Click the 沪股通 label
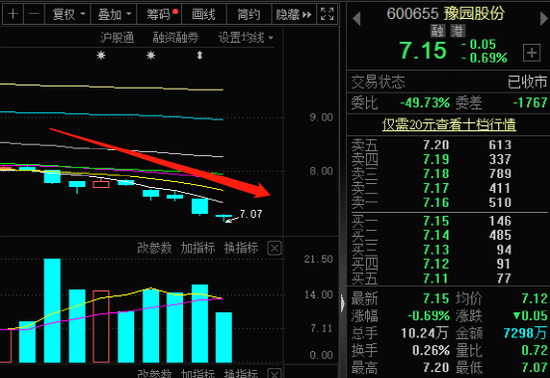 [117, 38]
